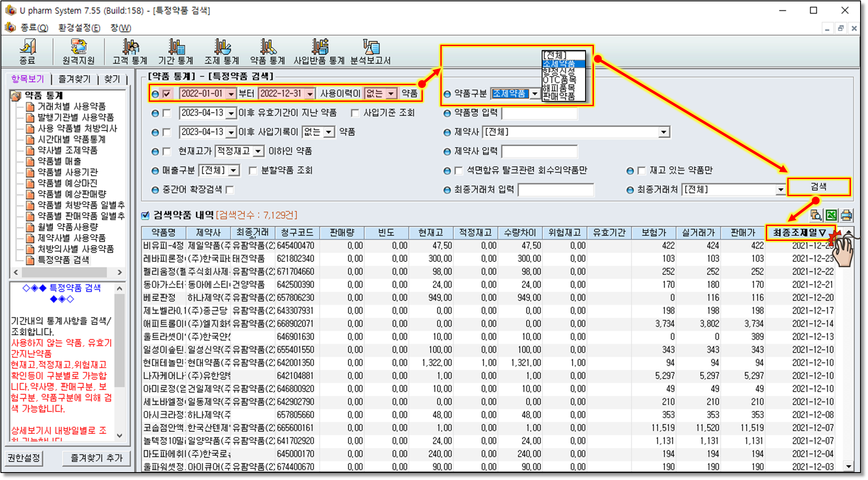Click the 종료 exit toolbar icon
The height and width of the screenshot is (480, 868).
[x=27, y=51]
